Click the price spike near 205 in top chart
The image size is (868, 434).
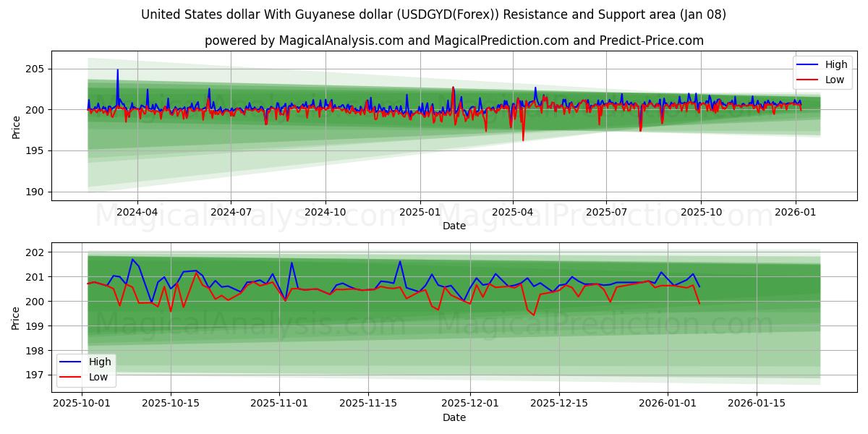tap(116, 69)
